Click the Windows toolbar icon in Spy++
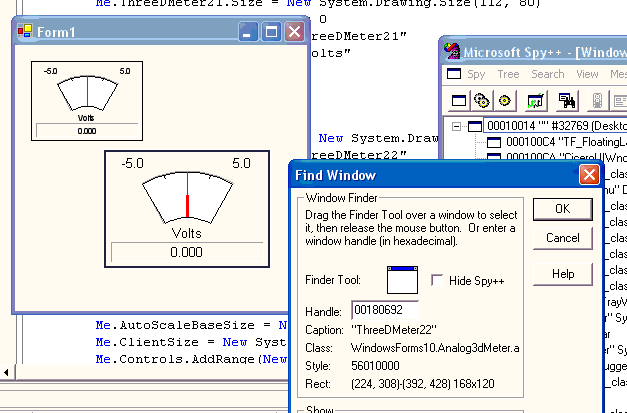Viewport: 627px width, 413px height. tap(459, 101)
